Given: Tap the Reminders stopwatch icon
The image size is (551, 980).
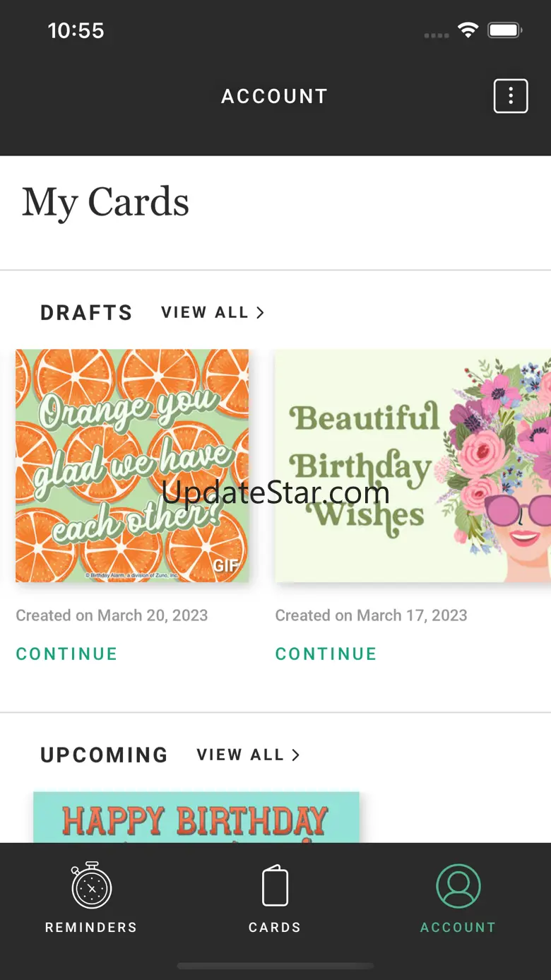Looking at the screenshot, I should click(x=91, y=885).
